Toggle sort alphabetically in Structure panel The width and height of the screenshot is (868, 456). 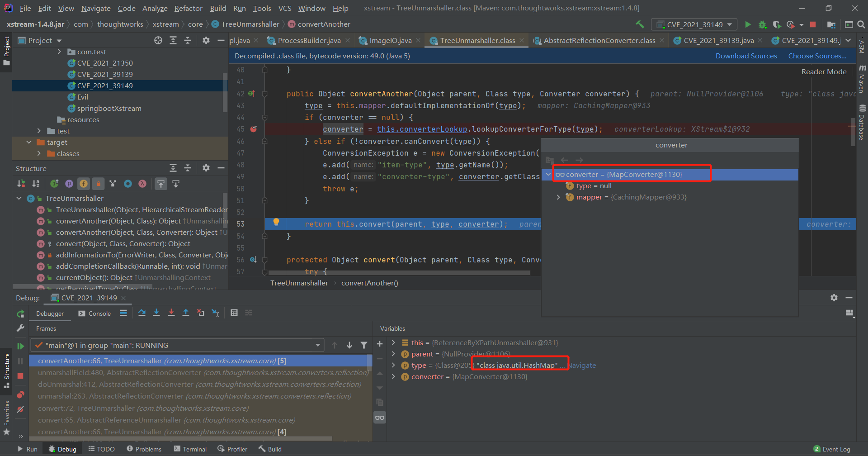(x=36, y=184)
